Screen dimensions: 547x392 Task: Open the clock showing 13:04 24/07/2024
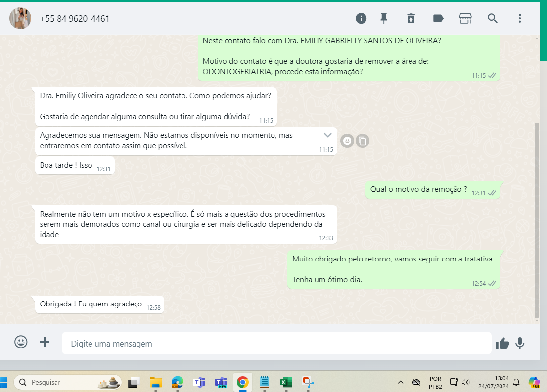493,382
